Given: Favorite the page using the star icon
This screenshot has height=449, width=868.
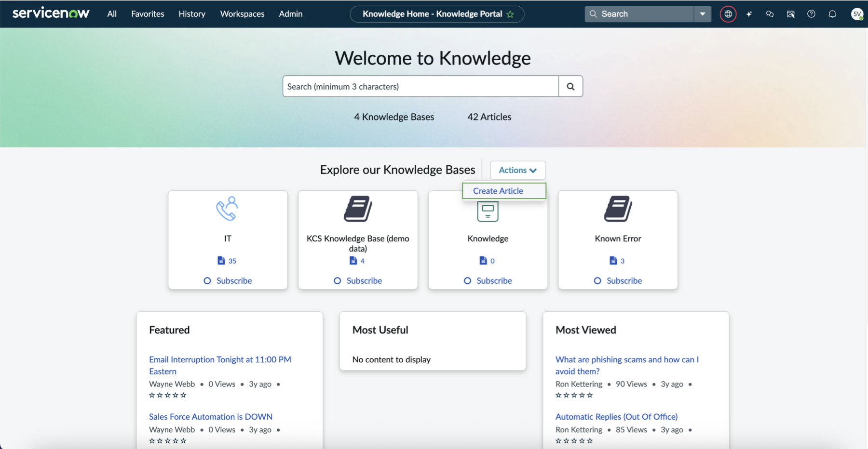Looking at the screenshot, I should (510, 14).
